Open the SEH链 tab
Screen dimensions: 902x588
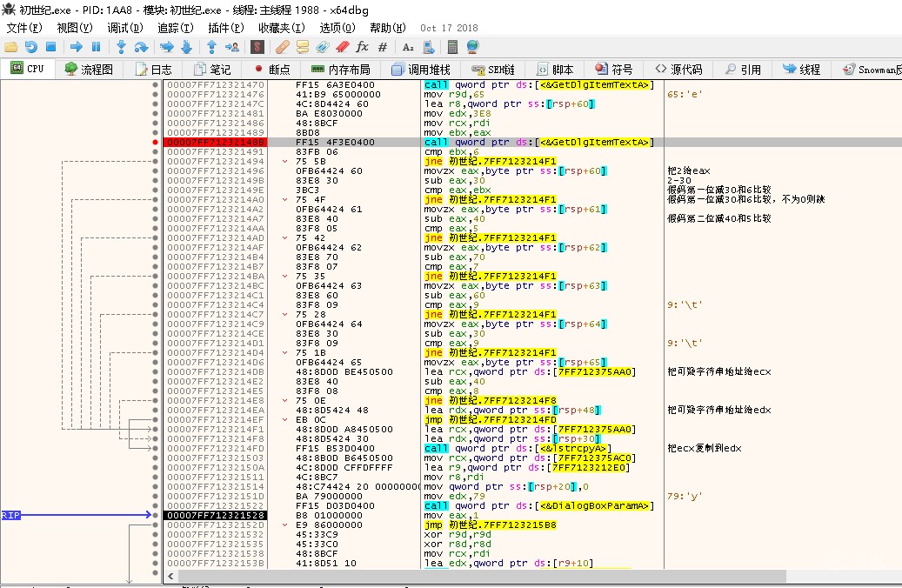(493, 69)
